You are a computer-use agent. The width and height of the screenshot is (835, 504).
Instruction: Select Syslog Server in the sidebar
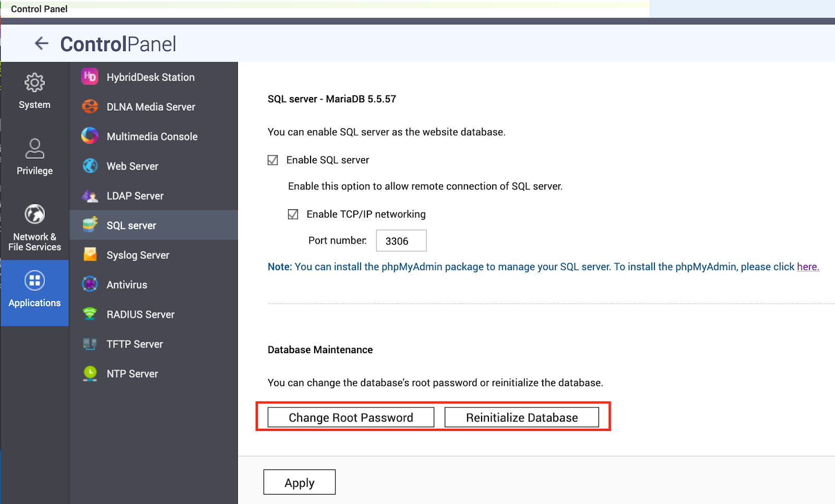[x=138, y=255]
